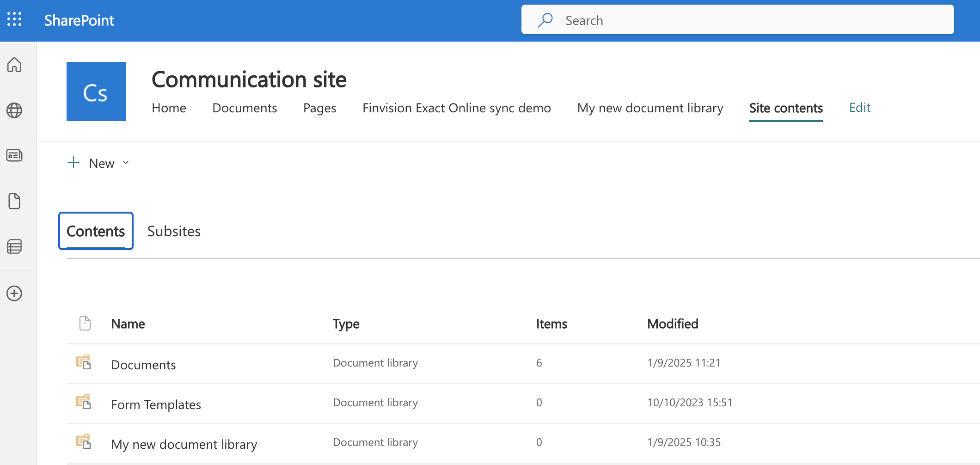Sort by the Name column header
Screen dimensions: 980x465
pyautogui.click(x=128, y=324)
